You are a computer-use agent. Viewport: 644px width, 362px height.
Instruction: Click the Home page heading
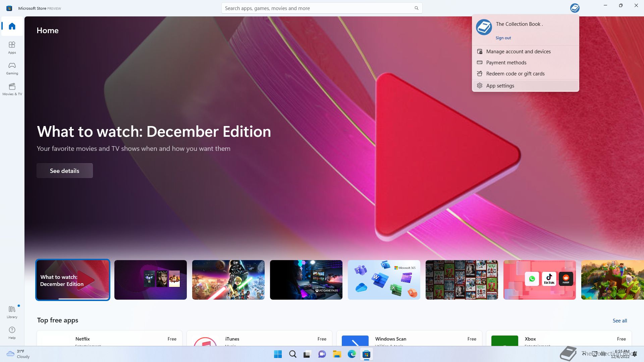click(48, 31)
